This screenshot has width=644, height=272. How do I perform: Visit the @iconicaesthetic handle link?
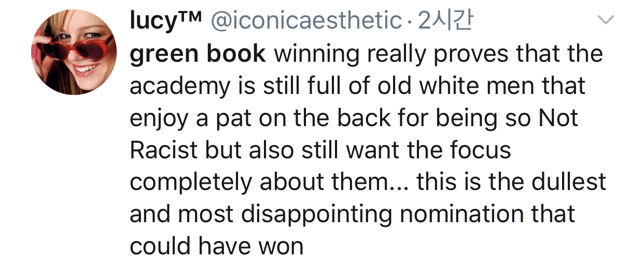tap(305, 21)
